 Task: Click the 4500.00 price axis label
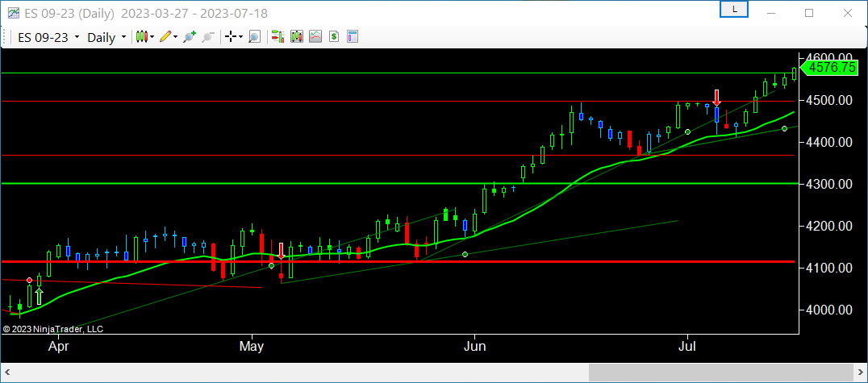pos(830,101)
